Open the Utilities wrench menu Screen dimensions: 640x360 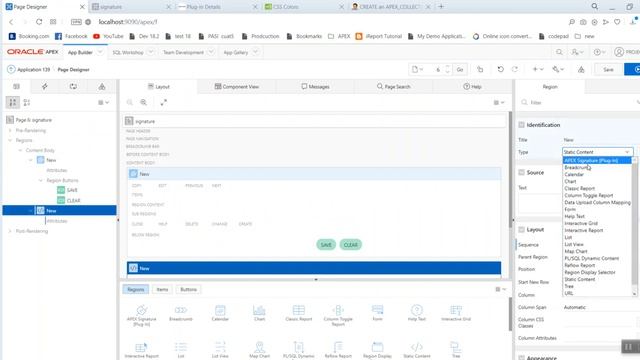558,69
